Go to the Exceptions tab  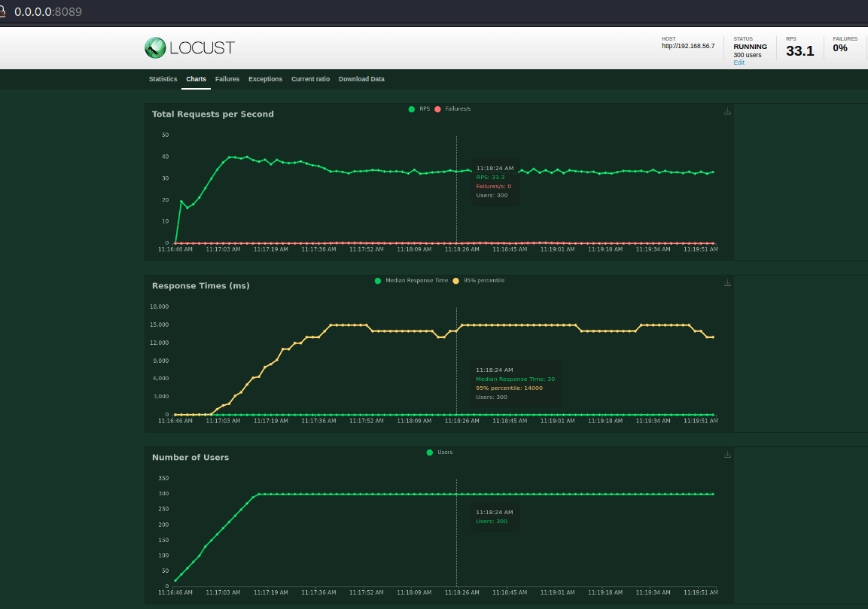(x=265, y=79)
